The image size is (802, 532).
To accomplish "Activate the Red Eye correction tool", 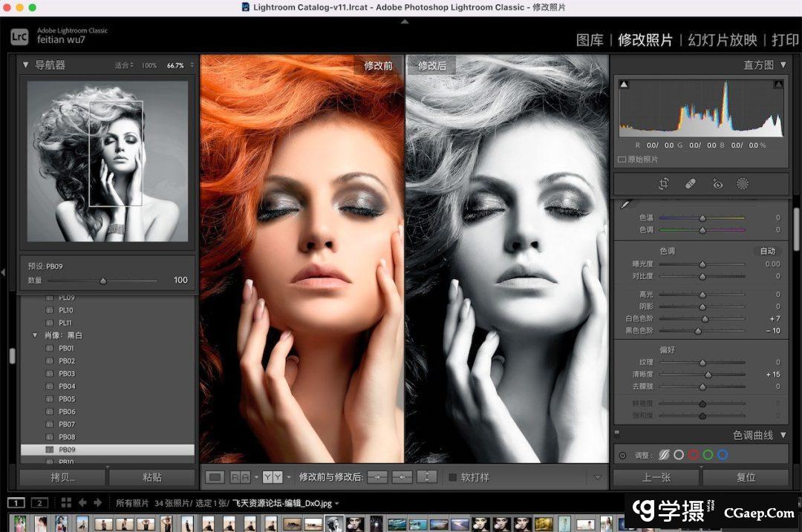I will tap(717, 184).
